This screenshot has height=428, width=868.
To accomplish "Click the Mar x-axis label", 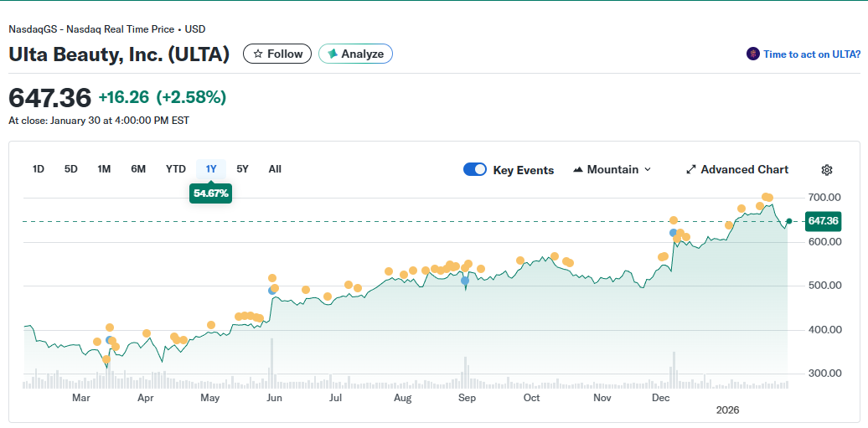I will (x=80, y=398).
